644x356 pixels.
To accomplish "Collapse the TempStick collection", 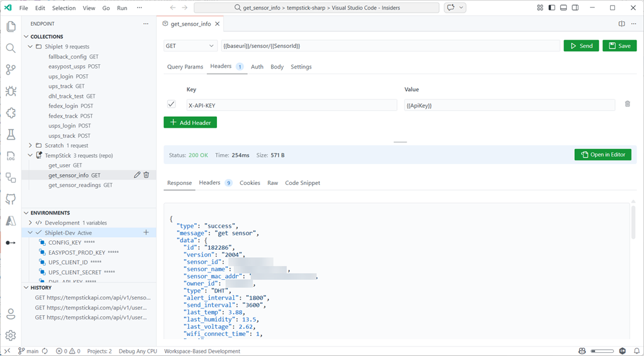I will tap(30, 155).
